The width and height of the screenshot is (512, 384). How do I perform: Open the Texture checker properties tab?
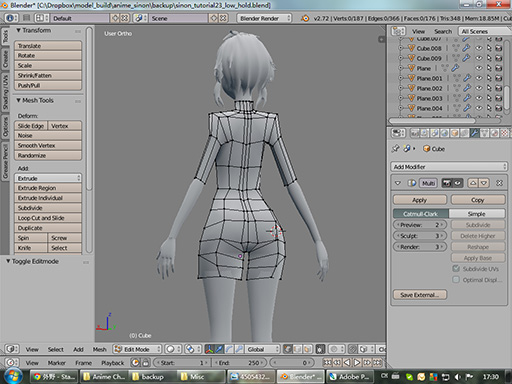[505, 133]
